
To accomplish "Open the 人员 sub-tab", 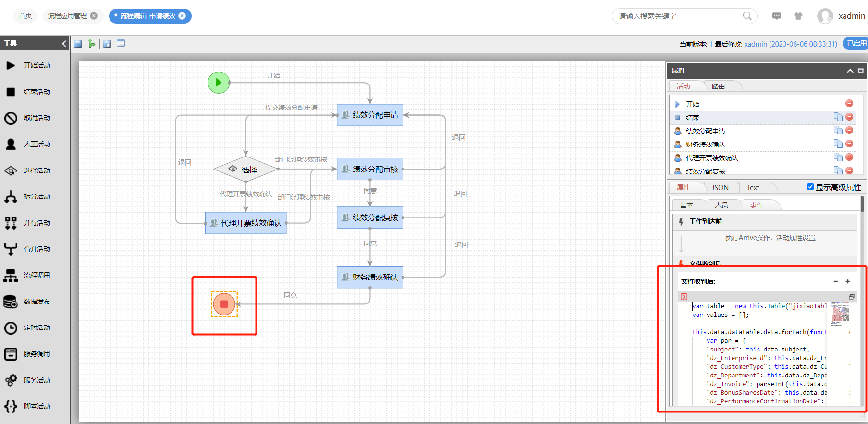I will tap(721, 205).
